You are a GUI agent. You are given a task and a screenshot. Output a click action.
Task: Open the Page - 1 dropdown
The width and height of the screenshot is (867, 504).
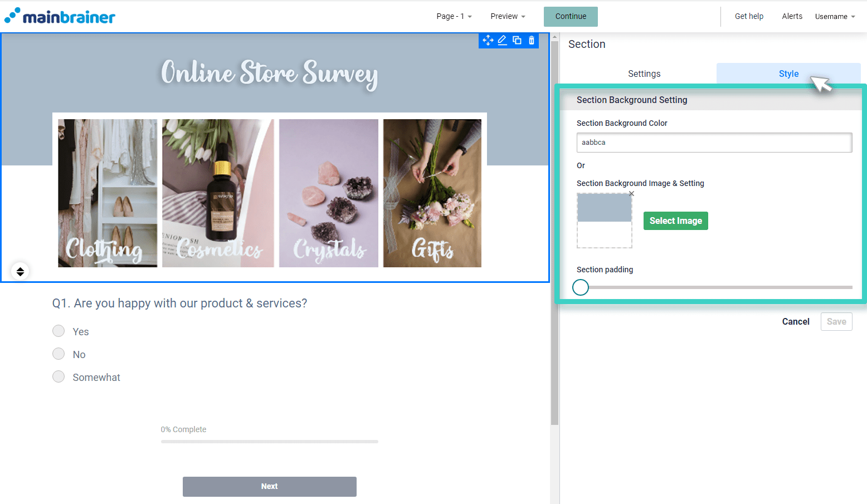click(454, 16)
